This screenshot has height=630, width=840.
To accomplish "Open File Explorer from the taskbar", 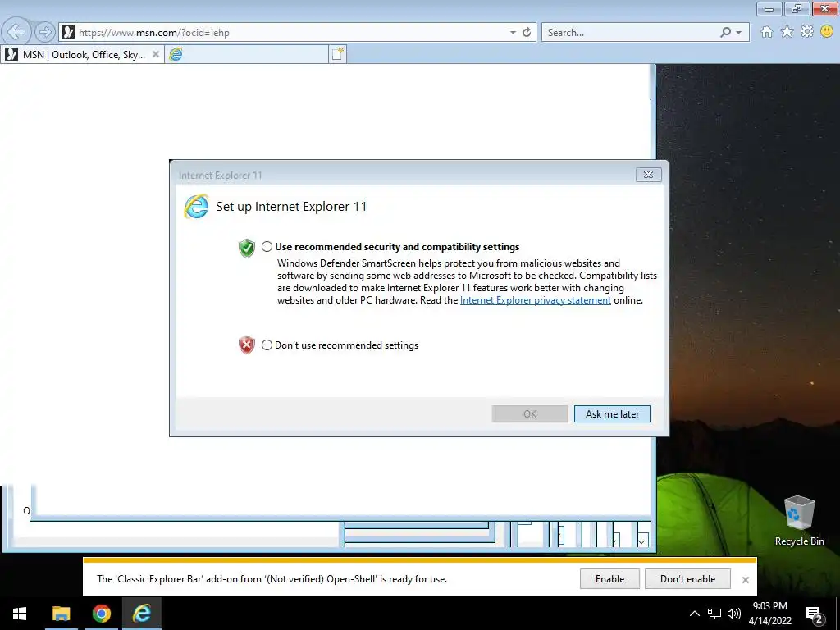I will click(61, 614).
